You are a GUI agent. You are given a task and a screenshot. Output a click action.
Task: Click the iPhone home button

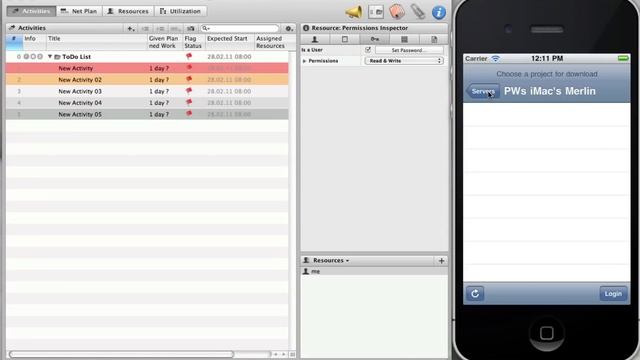tap(547, 333)
